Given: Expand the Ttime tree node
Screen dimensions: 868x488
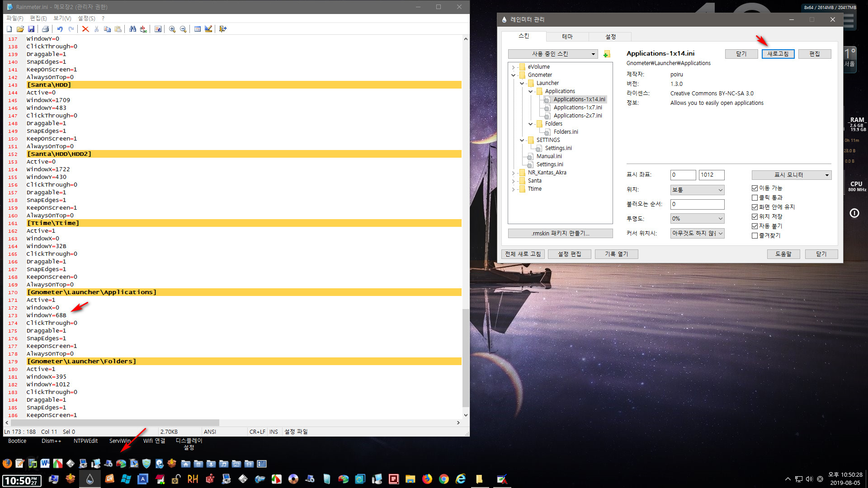Looking at the screenshot, I should (x=513, y=189).
